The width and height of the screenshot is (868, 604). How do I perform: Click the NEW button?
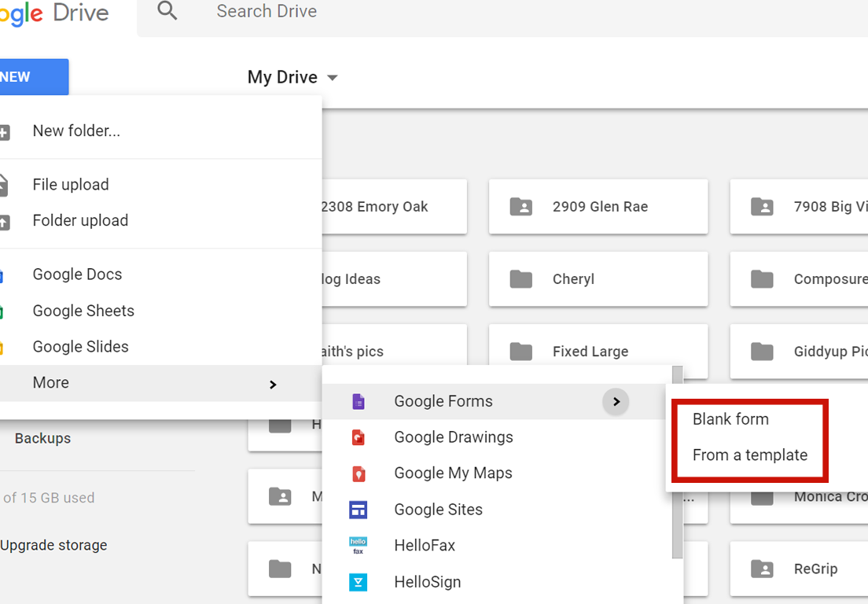point(34,77)
